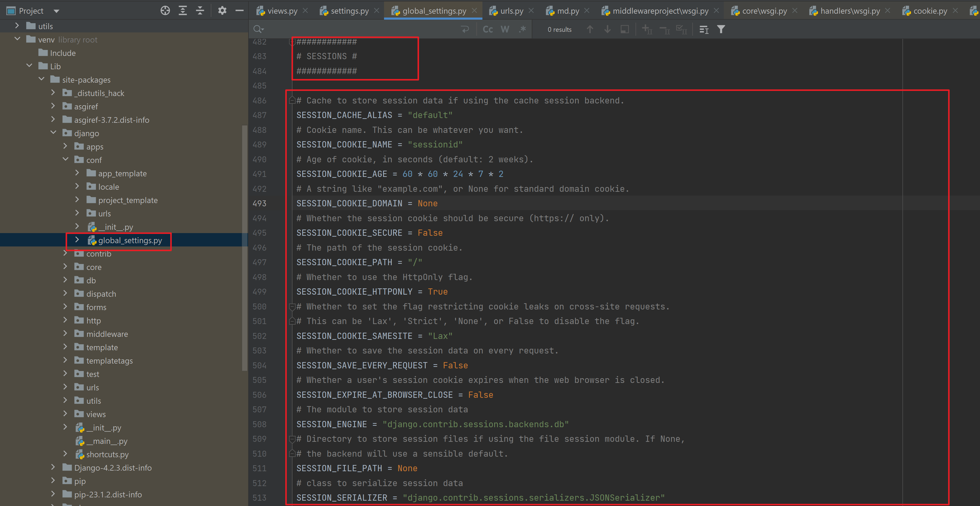Close the global_settings.py tab
The image size is (980, 506).
coord(474,11)
